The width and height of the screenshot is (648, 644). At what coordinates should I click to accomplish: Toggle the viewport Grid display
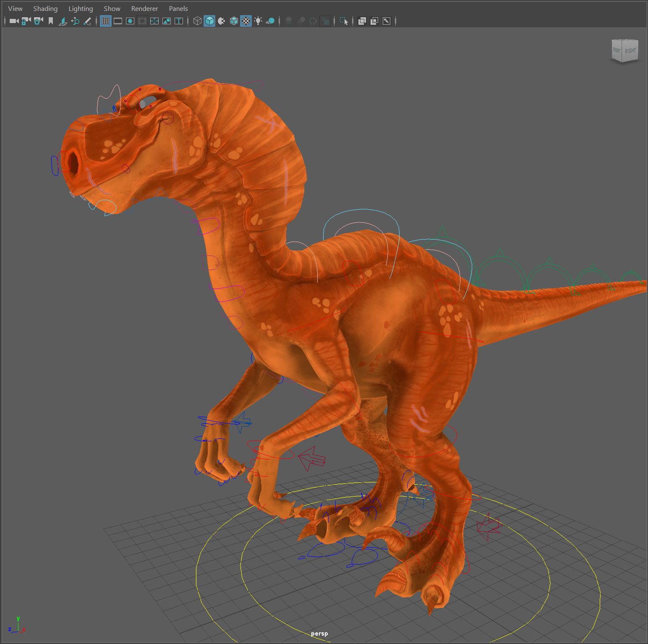tap(106, 21)
